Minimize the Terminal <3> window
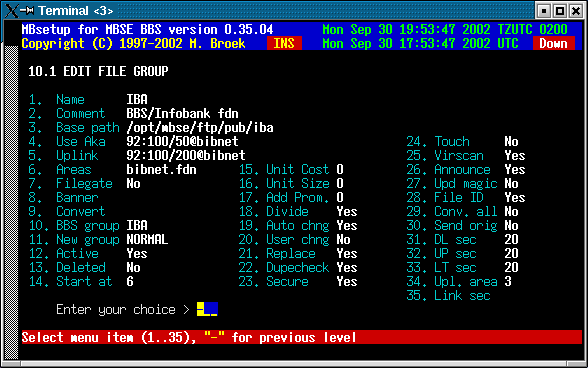The height and width of the screenshot is (368, 588). (543, 11)
